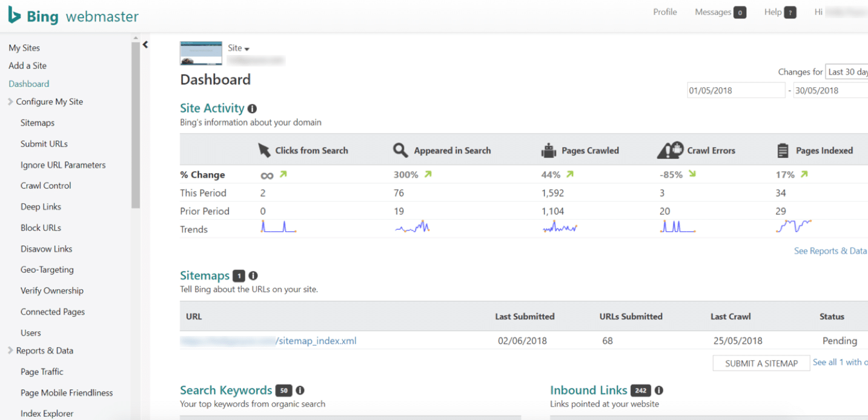Click the Pages Indexed up arrow indicator
This screenshot has width=868, height=420.
click(x=804, y=174)
